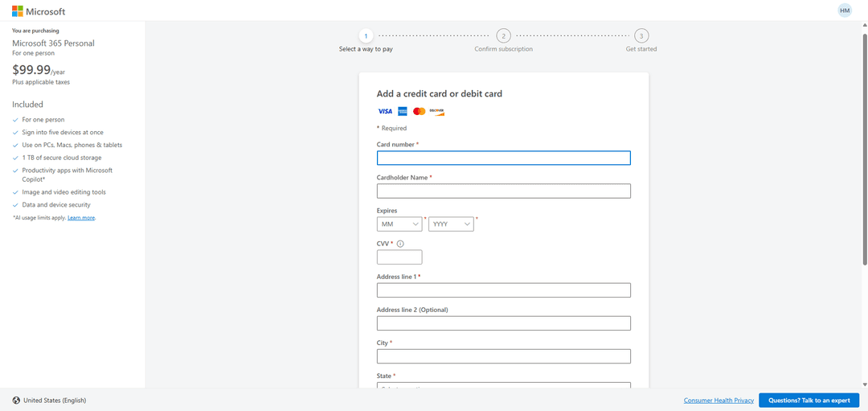Expand the MM expiry month dropdown
Image resolution: width=868 pixels, height=411 pixels.
click(399, 224)
